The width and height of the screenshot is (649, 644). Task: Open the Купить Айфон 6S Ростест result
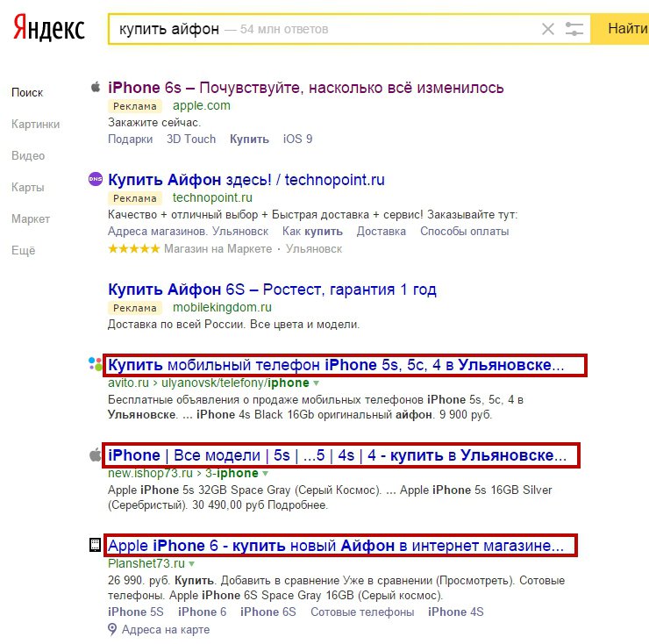tap(272, 290)
